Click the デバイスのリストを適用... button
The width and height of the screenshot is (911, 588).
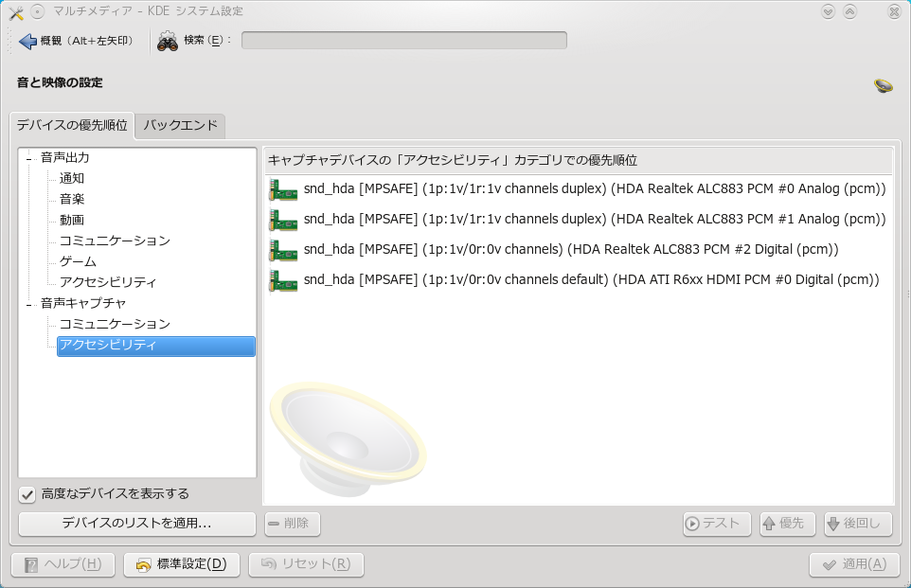pos(137,524)
